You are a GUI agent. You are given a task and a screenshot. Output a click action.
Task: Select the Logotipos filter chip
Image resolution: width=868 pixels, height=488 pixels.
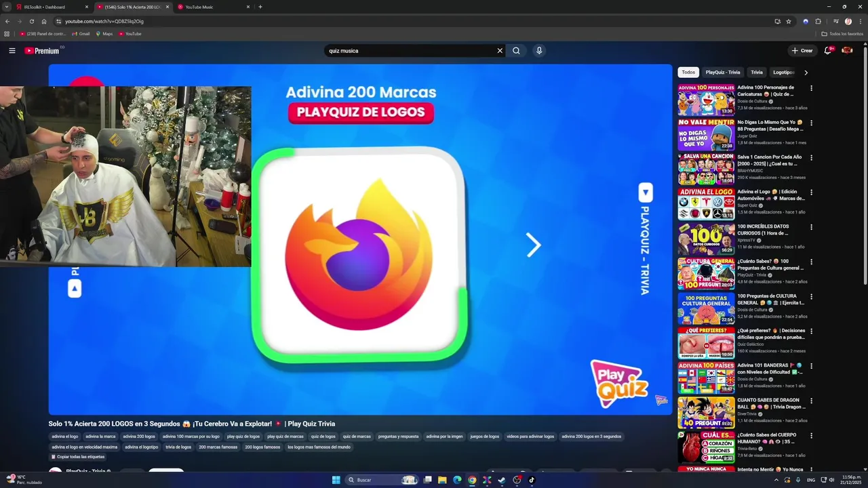[784, 73]
